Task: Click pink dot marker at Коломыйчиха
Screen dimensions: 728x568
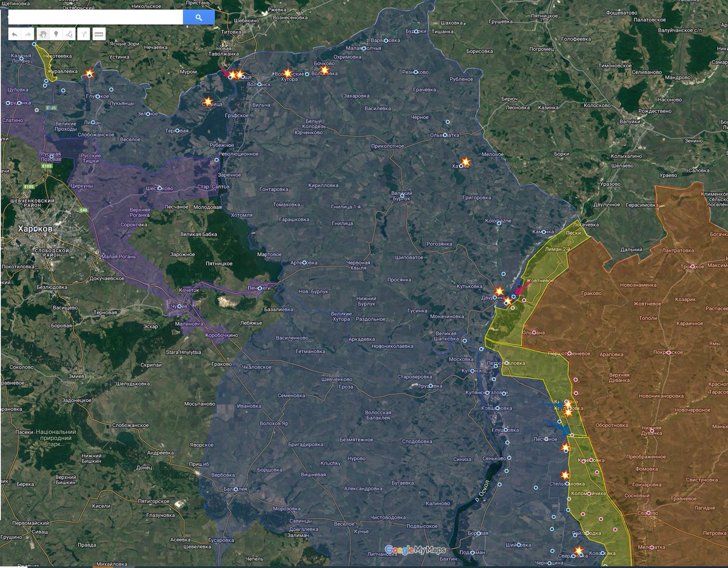Action: click(588, 493)
